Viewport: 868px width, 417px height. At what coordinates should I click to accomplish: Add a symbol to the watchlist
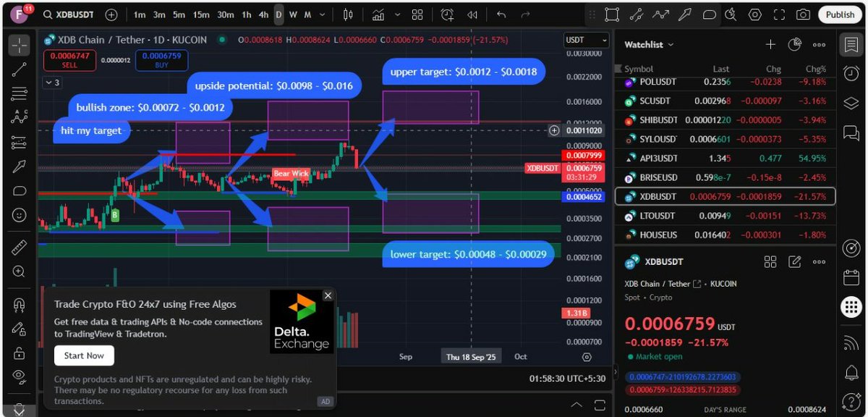tap(770, 45)
